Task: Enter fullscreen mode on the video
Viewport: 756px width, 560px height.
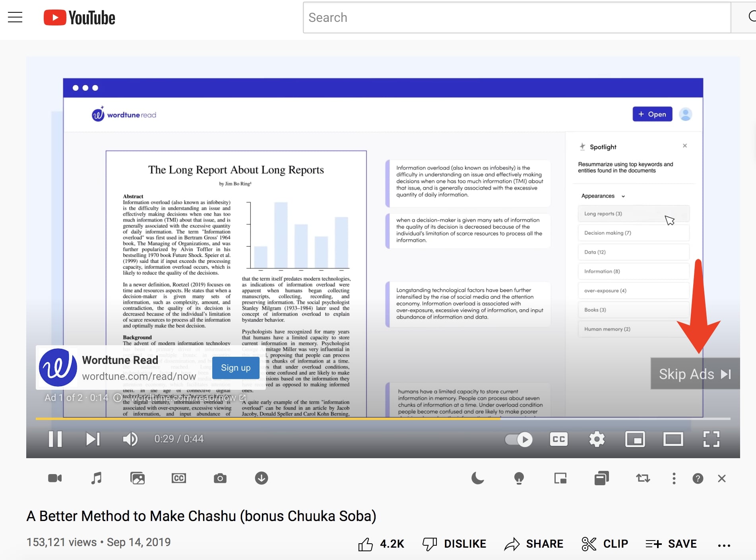Action: (711, 439)
